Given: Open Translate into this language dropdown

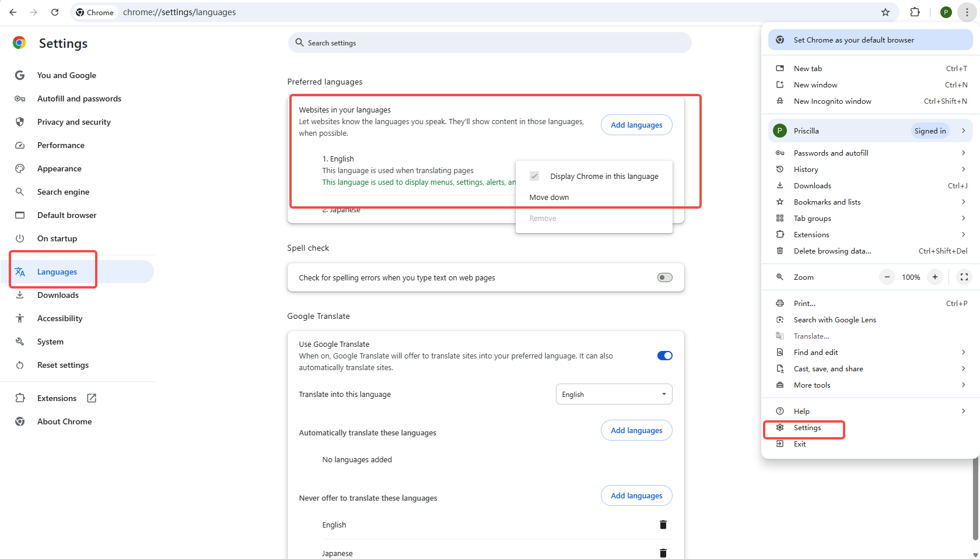Looking at the screenshot, I should click(614, 394).
